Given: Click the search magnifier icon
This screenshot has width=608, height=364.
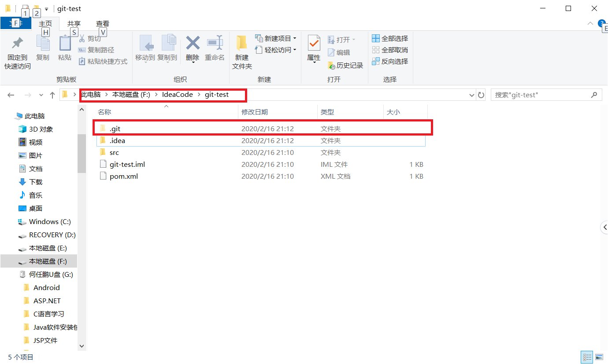Looking at the screenshot, I should pyautogui.click(x=594, y=95).
